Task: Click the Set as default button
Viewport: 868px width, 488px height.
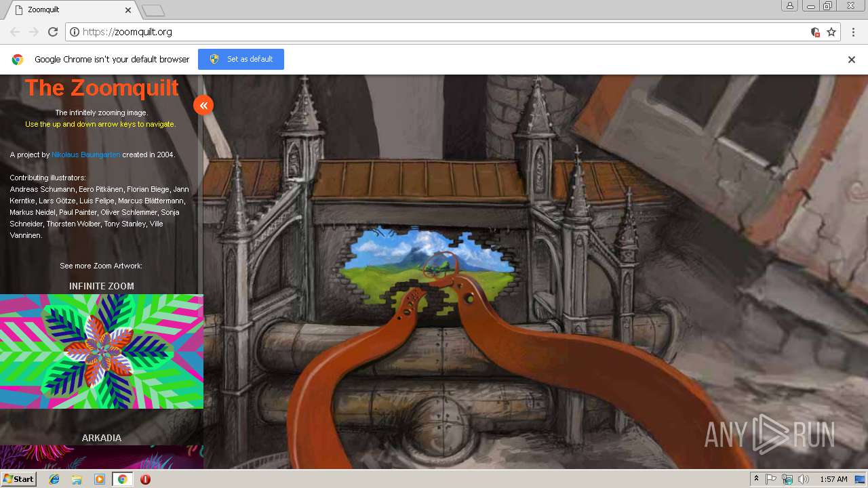Action: point(241,59)
